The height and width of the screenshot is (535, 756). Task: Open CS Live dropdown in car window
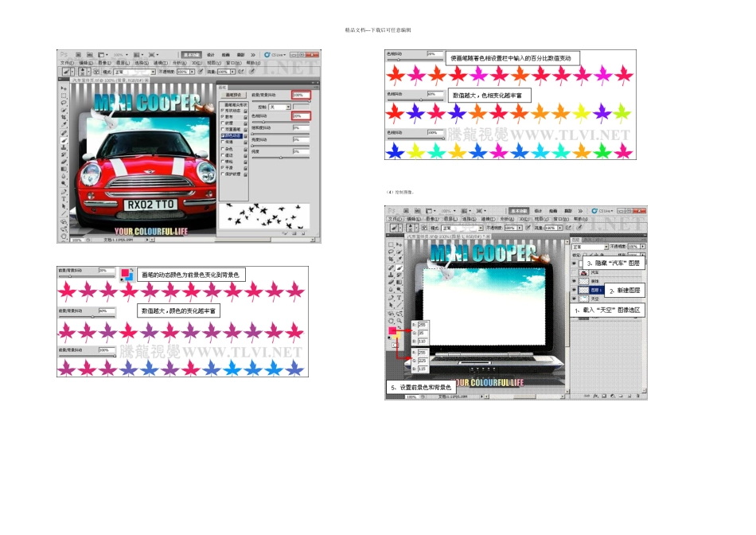(275, 54)
